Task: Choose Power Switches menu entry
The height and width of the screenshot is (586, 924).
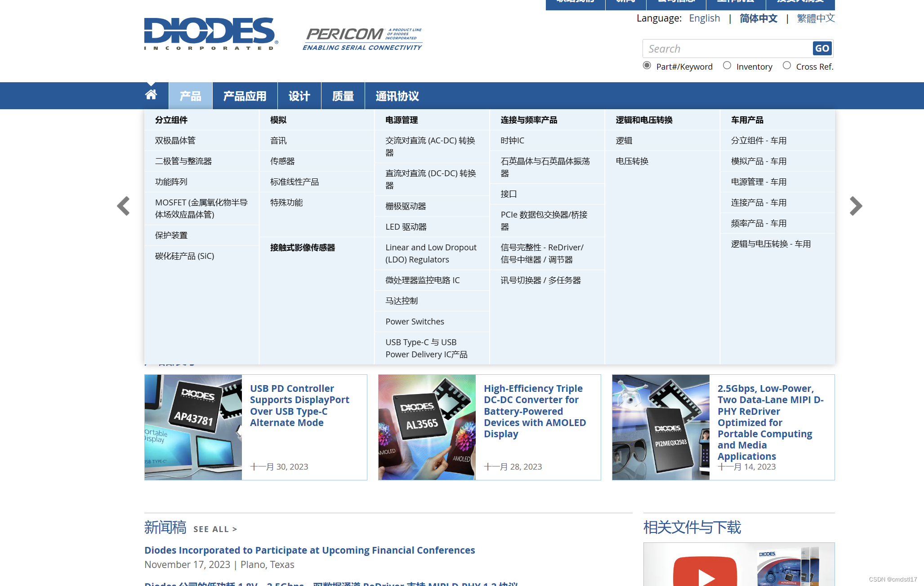Action: (415, 321)
